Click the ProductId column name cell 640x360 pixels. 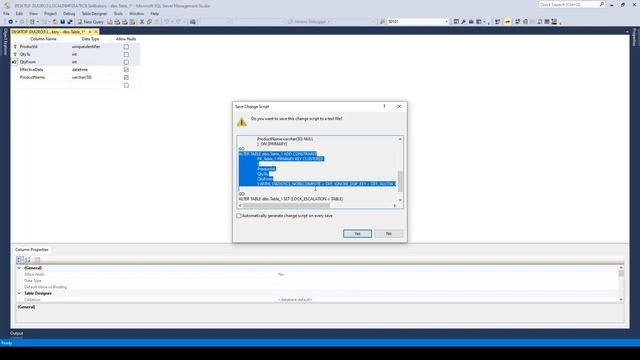click(x=44, y=47)
